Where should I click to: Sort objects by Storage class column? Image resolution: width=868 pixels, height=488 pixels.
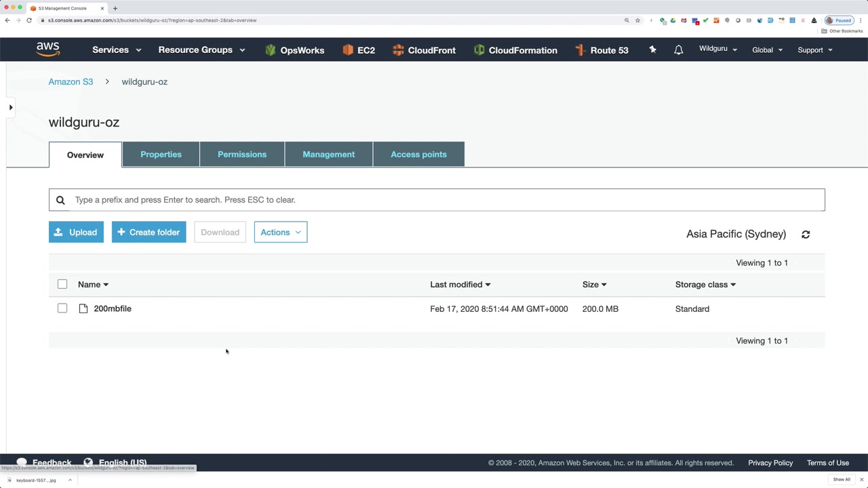tap(705, 285)
